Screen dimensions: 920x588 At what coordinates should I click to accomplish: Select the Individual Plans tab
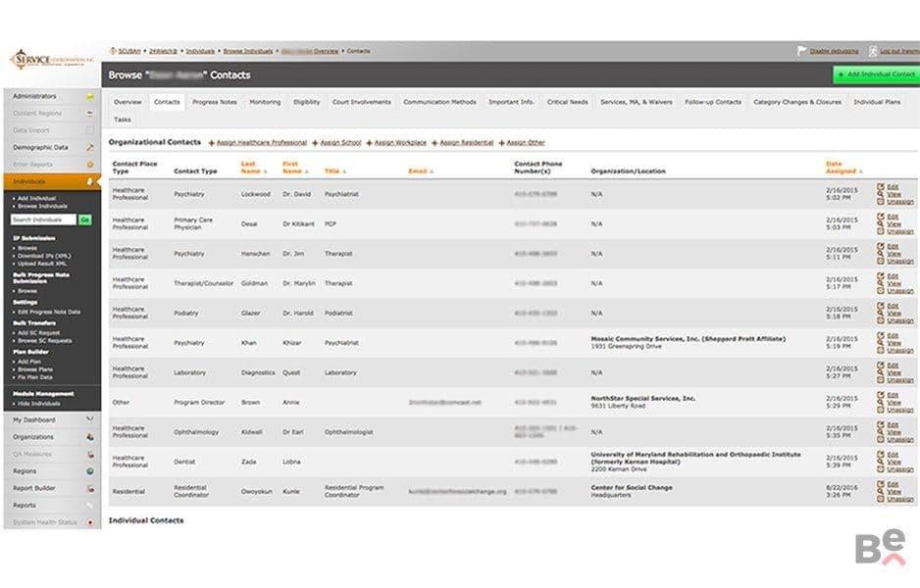click(877, 102)
